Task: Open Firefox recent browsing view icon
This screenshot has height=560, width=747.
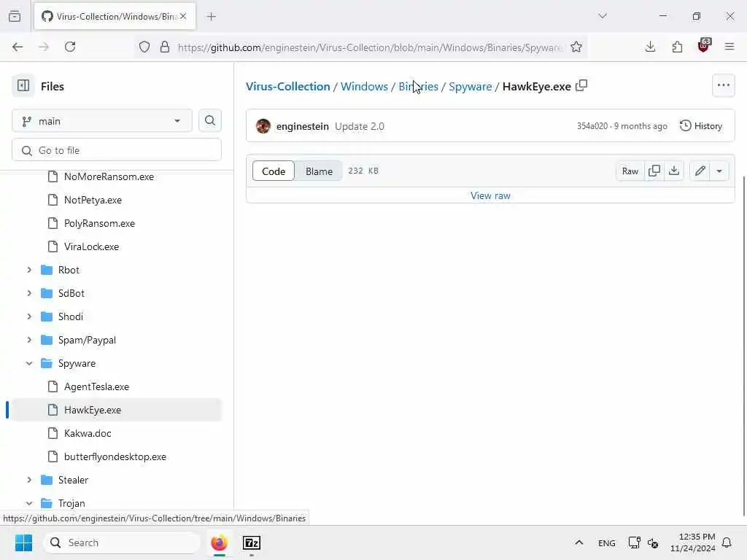Action: click(15, 16)
